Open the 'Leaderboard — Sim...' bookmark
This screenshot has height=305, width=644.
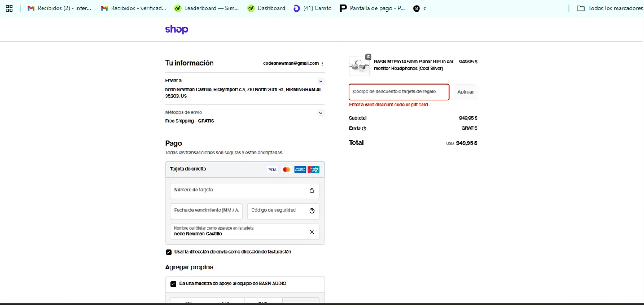pos(207,8)
